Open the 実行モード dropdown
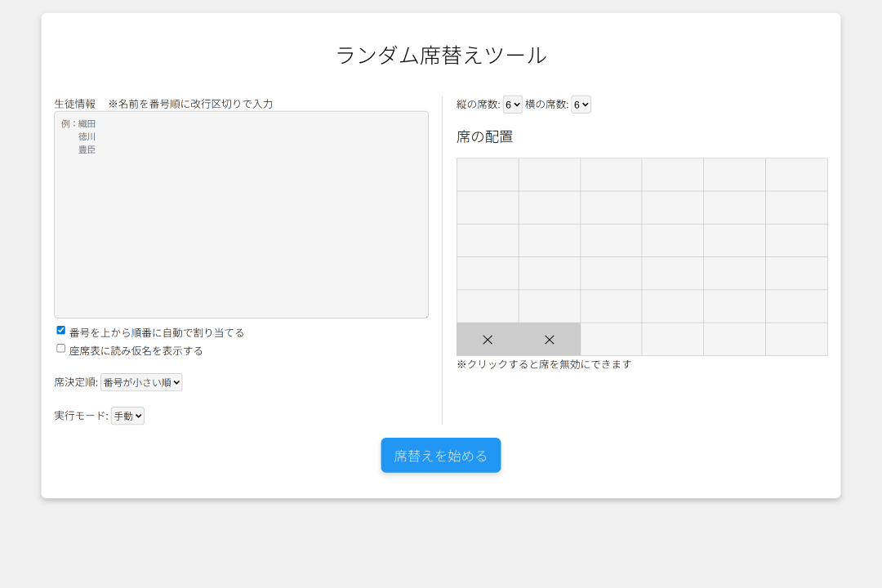The image size is (882, 588). pyautogui.click(x=128, y=416)
